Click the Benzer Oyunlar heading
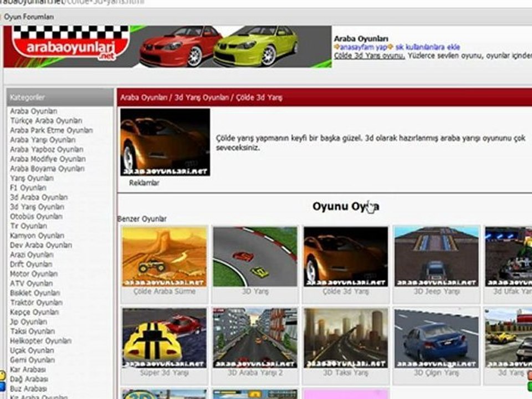This screenshot has width=532, height=399. [x=142, y=219]
